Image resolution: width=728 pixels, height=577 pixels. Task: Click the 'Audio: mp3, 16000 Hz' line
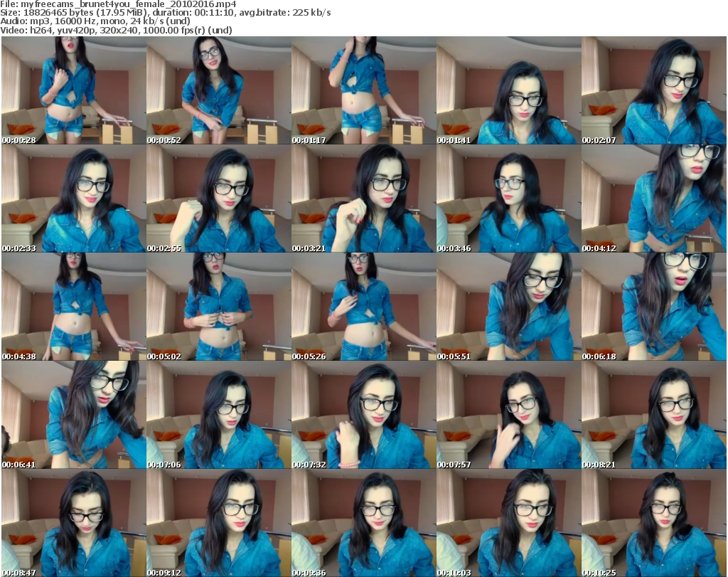tap(95, 21)
